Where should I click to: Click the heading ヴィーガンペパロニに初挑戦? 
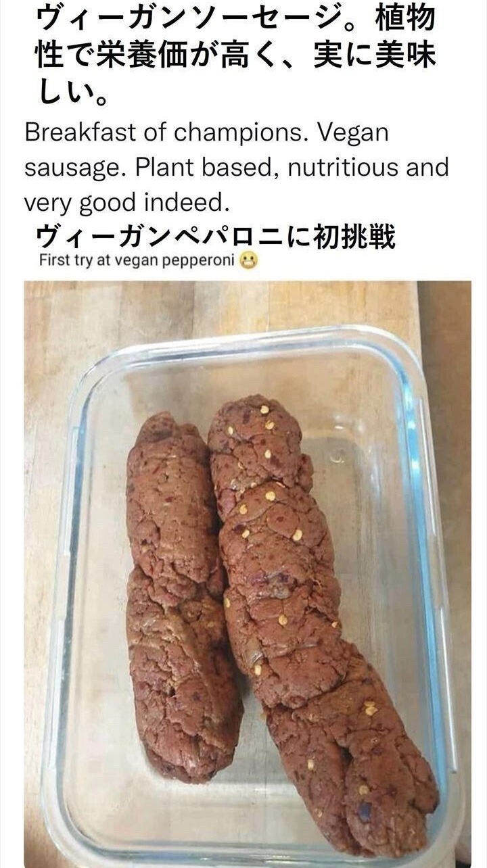point(215,236)
